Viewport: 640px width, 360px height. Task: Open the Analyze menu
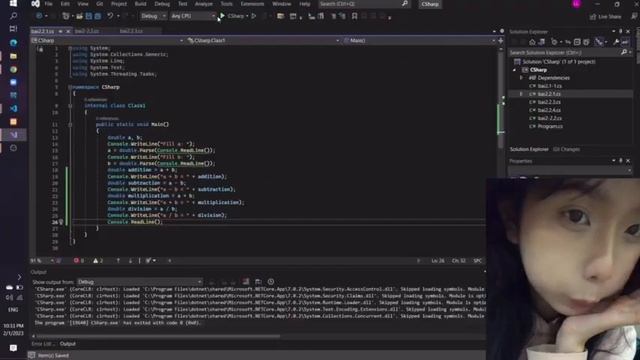coord(203,4)
